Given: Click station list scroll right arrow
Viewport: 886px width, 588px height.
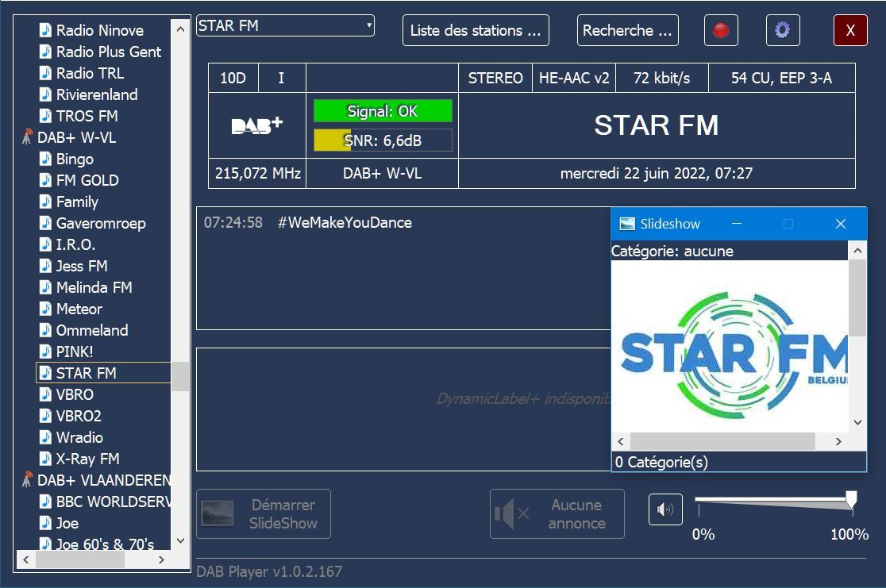Looking at the screenshot, I should pyautogui.click(x=161, y=559).
